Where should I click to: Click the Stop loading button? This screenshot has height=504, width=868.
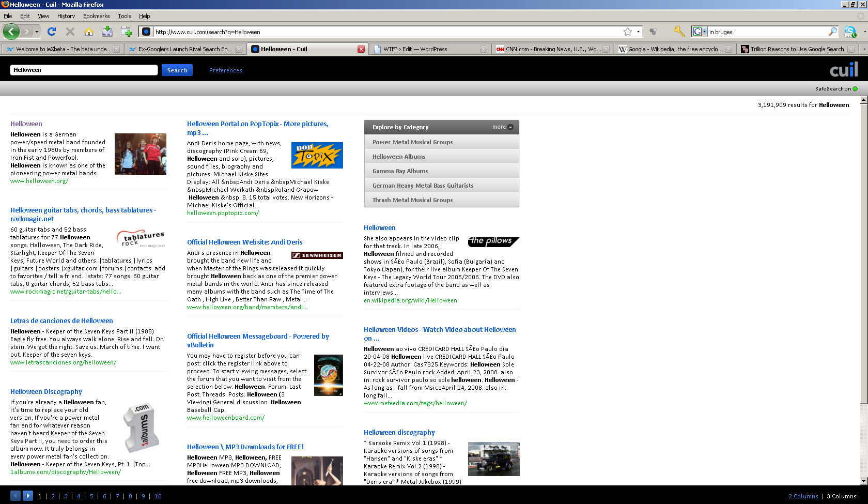click(x=70, y=32)
